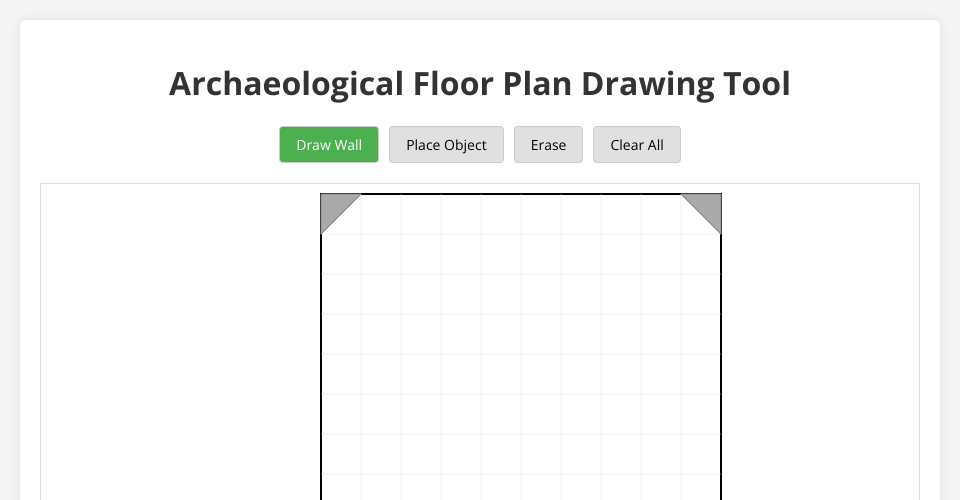This screenshot has width=960, height=500.
Task: Click grid cell directly below top-left triangle
Action: [341, 254]
